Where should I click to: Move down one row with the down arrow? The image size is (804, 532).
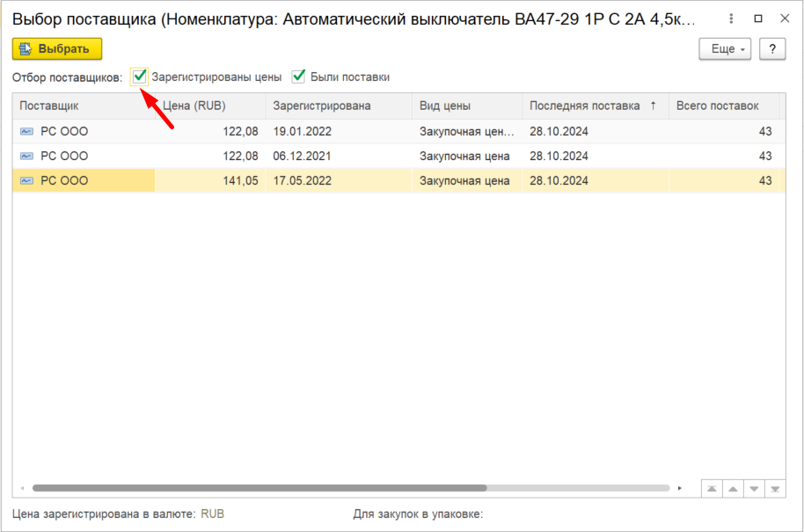754,488
